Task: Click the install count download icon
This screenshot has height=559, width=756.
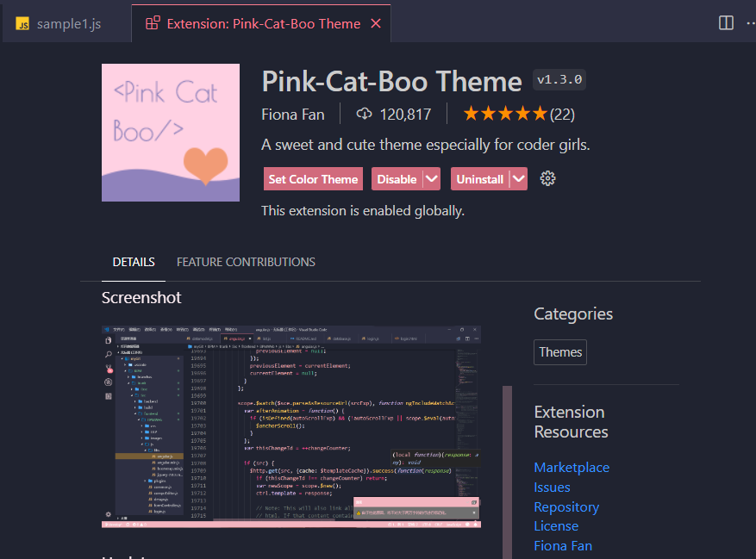Action: pyautogui.click(x=364, y=113)
